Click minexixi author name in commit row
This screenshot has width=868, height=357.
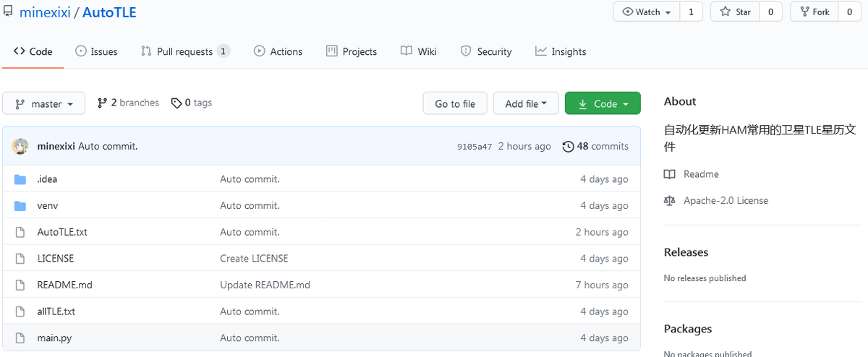(56, 146)
